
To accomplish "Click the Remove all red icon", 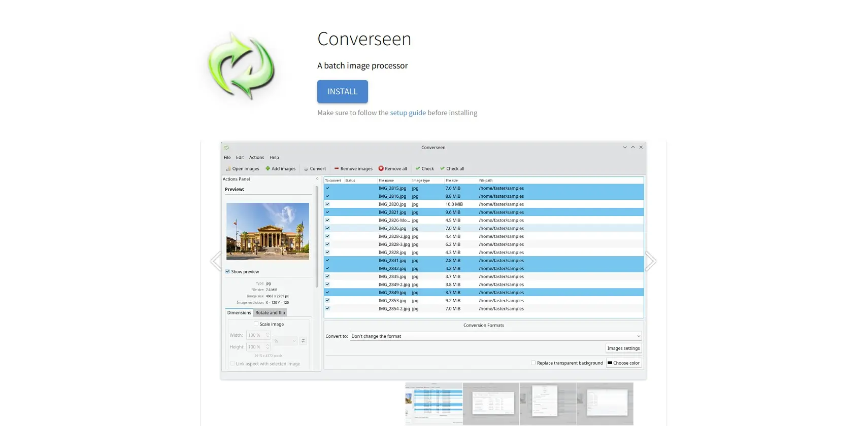I will click(381, 169).
